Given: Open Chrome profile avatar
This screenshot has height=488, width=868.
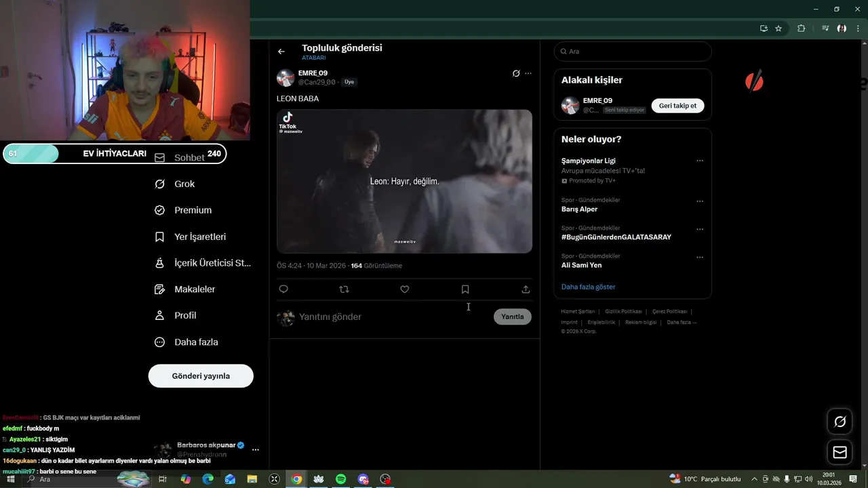Looking at the screenshot, I should (x=842, y=28).
